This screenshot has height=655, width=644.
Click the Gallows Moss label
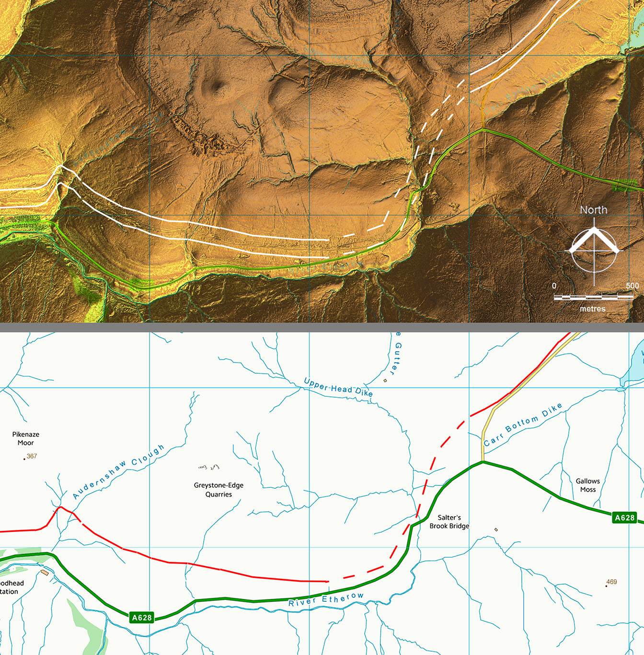pyautogui.click(x=588, y=485)
